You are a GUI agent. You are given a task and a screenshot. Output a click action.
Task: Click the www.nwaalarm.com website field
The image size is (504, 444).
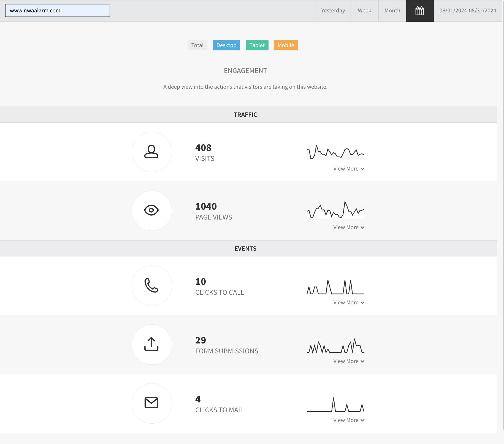pos(58,10)
